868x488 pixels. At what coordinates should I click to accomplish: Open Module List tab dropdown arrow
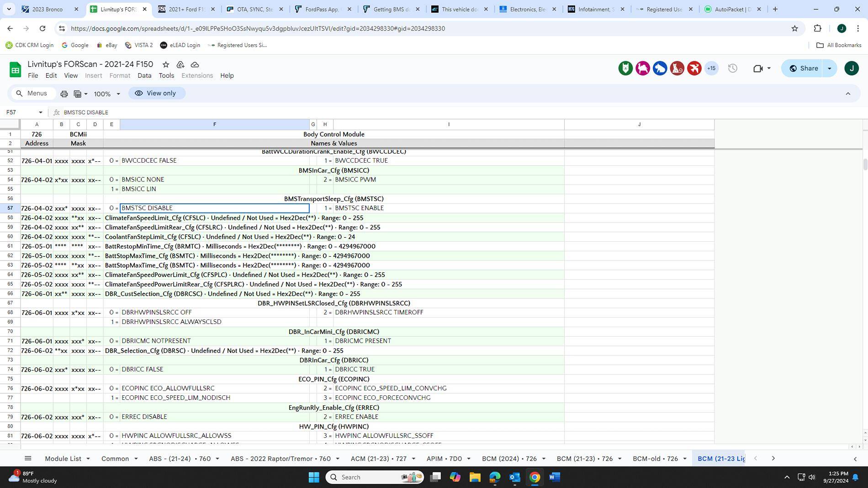pyautogui.click(x=88, y=459)
